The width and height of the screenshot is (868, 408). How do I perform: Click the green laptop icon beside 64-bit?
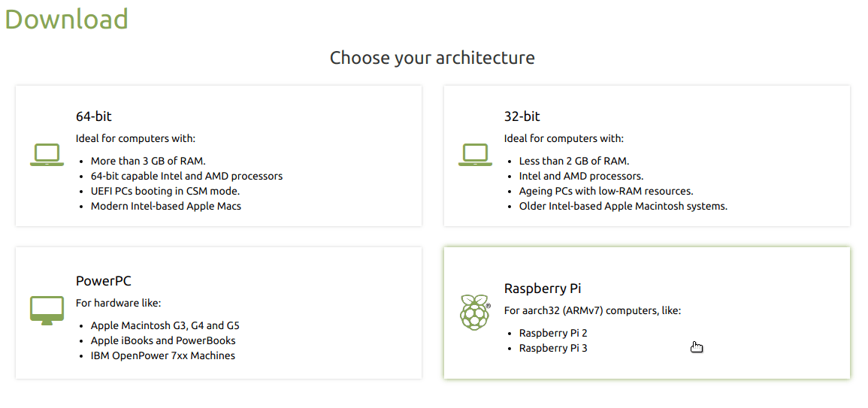point(47,155)
